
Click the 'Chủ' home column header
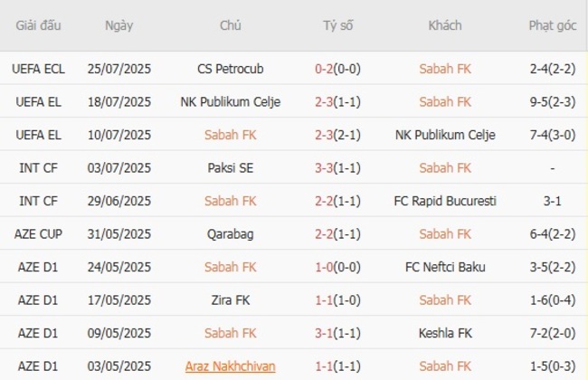tap(230, 26)
